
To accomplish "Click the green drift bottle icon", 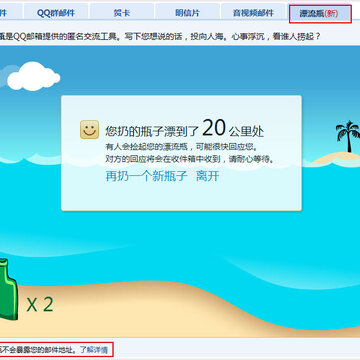I will pos(8,289).
